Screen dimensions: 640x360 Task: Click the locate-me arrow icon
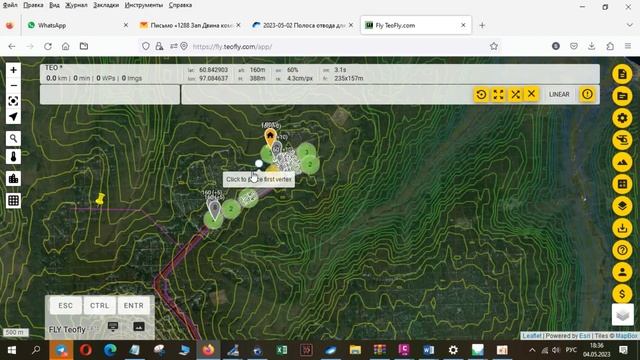tap(13, 117)
